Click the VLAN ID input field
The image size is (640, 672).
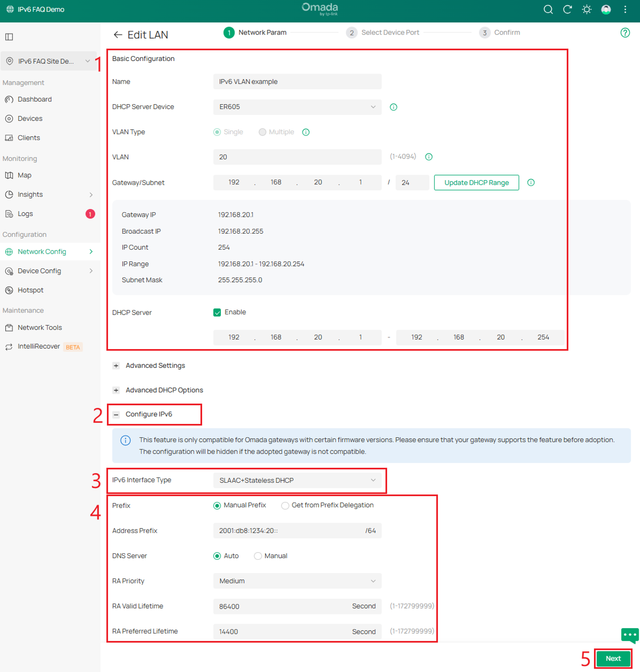[x=297, y=157]
